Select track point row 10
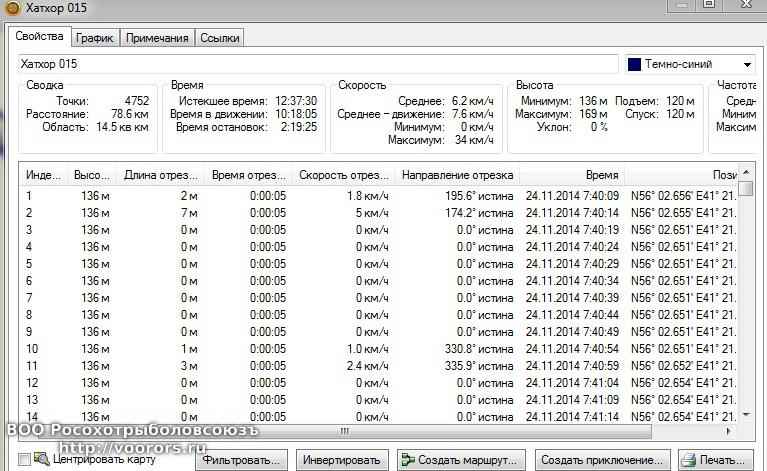This screenshot has height=471, width=767. pyautogui.click(x=300, y=348)
